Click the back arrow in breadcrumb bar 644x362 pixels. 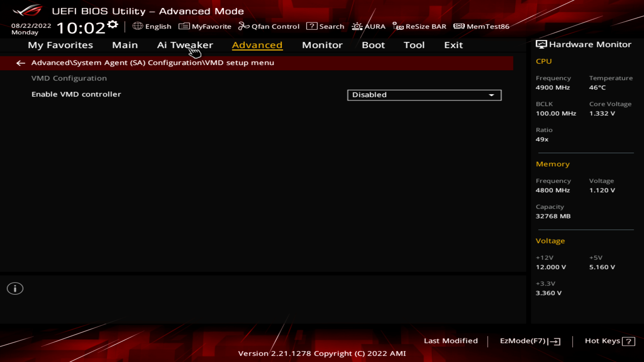(20, 63)
